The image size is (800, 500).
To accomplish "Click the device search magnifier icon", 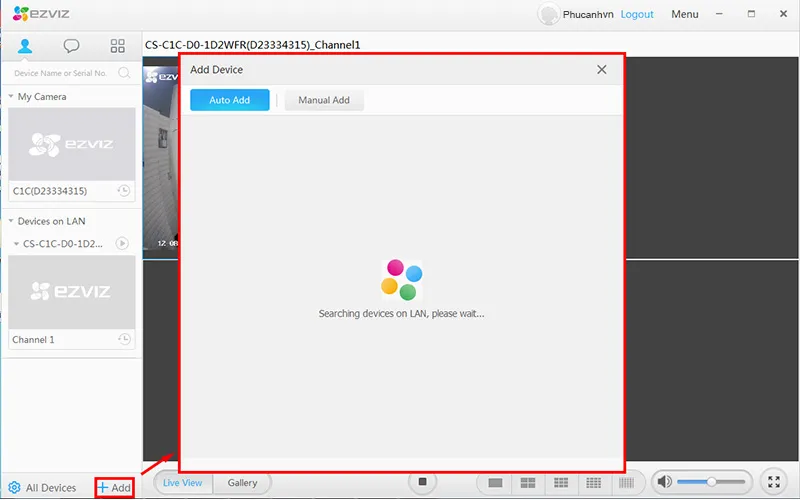I will click(124, 73).
